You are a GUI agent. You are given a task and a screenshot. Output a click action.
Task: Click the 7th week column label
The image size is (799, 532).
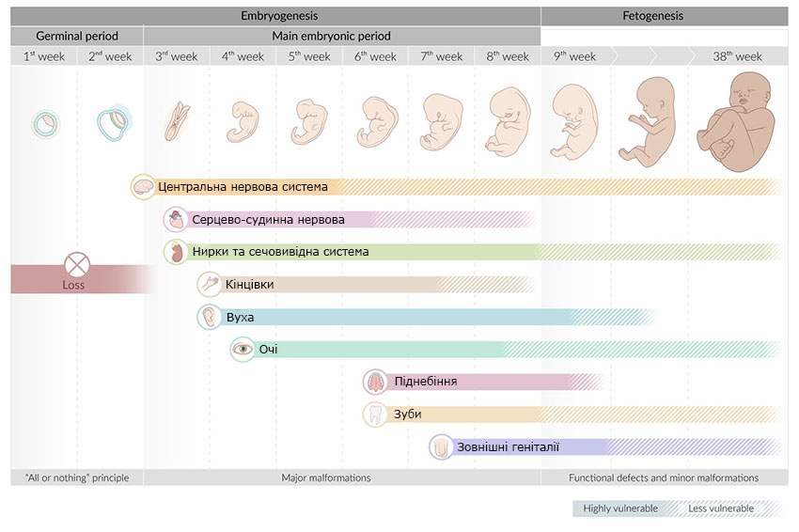tap(442, 56)
